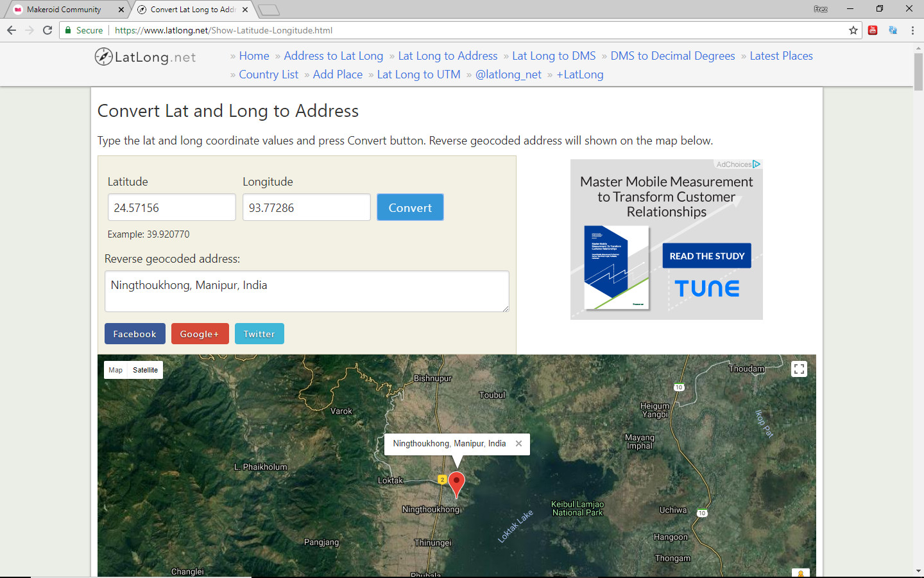The height and width of the screenshot is (578, 924).
Task: Click the READ THE STUDY ad button
Action: click(706, 256)
